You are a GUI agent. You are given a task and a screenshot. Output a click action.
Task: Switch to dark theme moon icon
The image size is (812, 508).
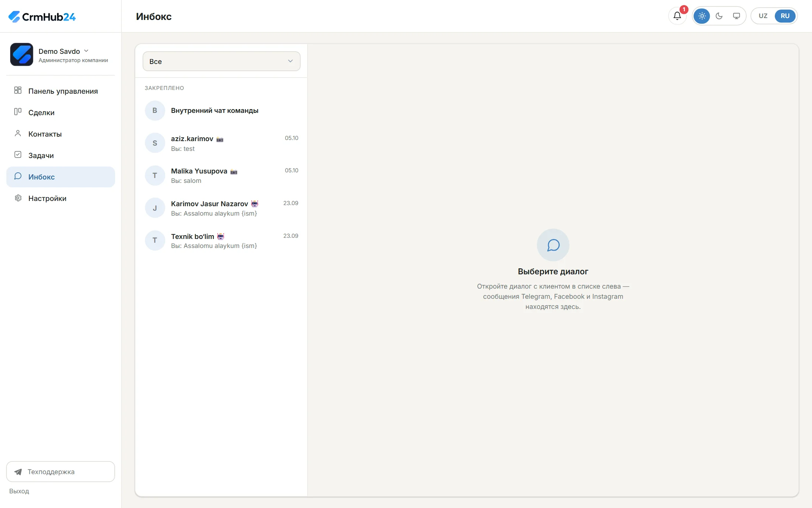click(x=719, y=16)
